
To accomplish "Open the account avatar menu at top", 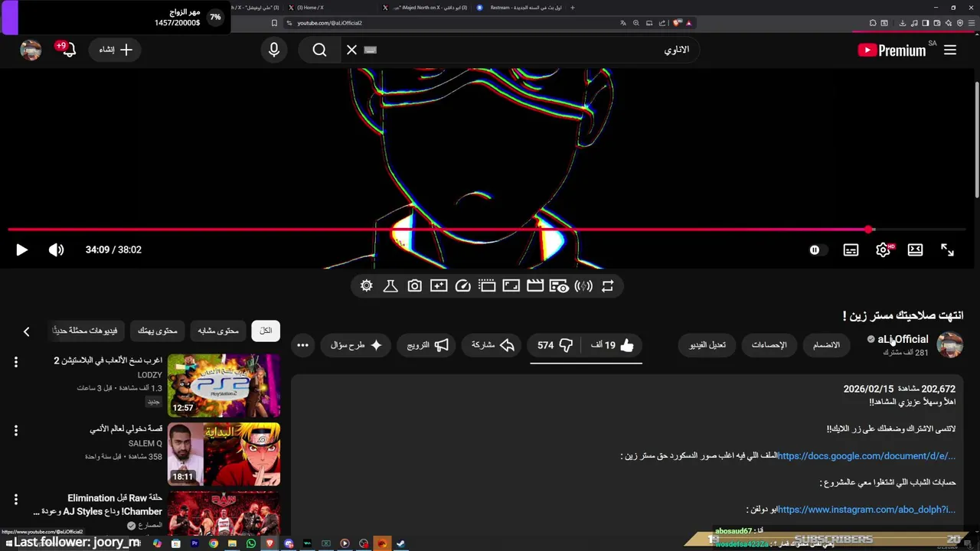I will coord(31,50).
